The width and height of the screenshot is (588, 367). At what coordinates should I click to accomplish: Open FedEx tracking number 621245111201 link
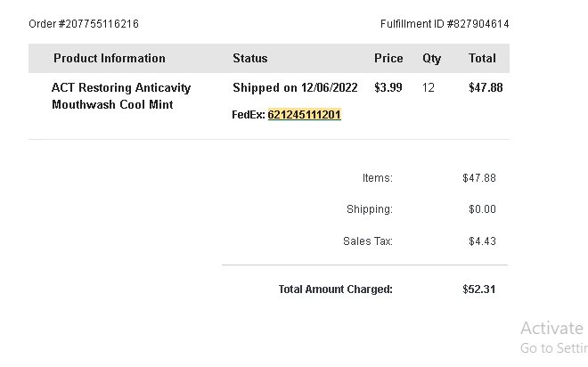pos(304,115)
